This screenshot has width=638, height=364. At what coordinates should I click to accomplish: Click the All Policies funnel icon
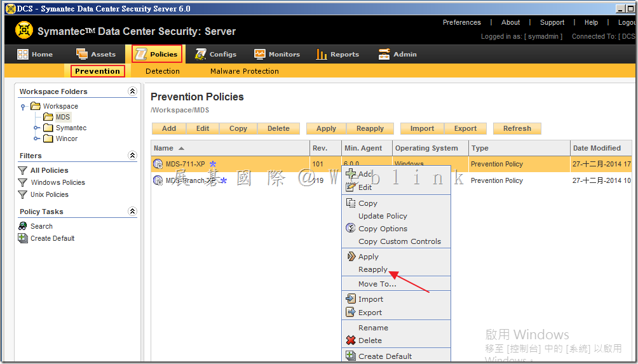point(23,170)
